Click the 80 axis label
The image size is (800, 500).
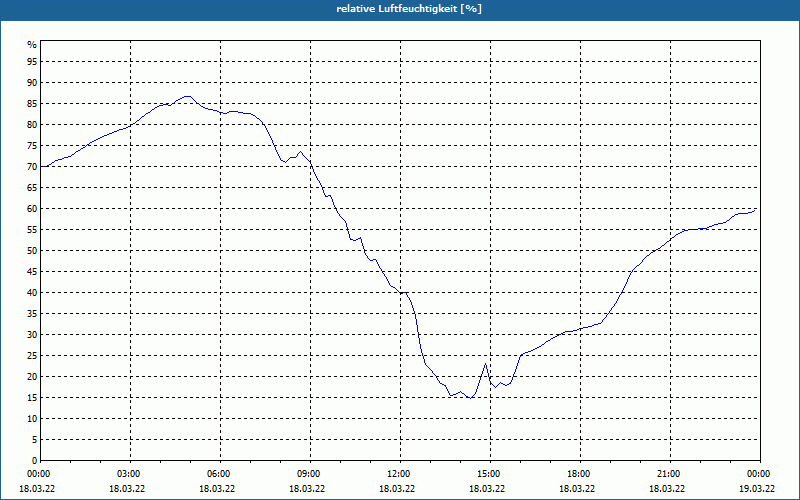(x=32, y=124)
